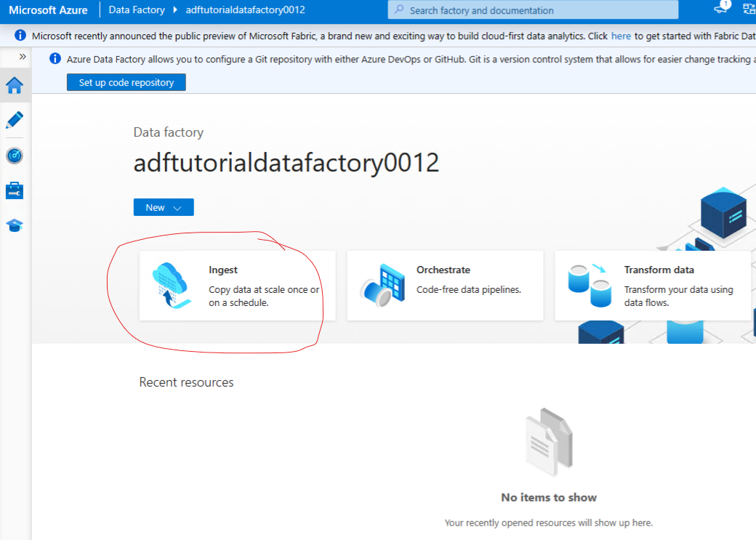This screenshot has width=756, height=540.
Task: Click the Ingest cloud upload icon
Action: click(x=172, y=286)
